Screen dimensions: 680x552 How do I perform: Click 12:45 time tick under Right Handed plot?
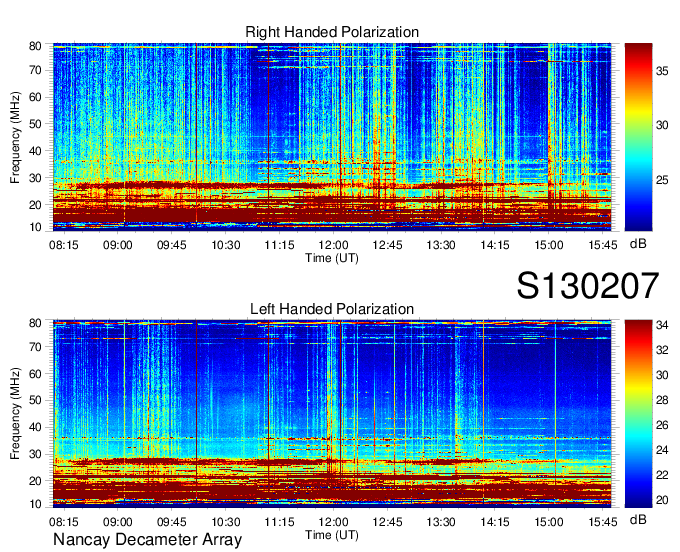pos(387,245)
